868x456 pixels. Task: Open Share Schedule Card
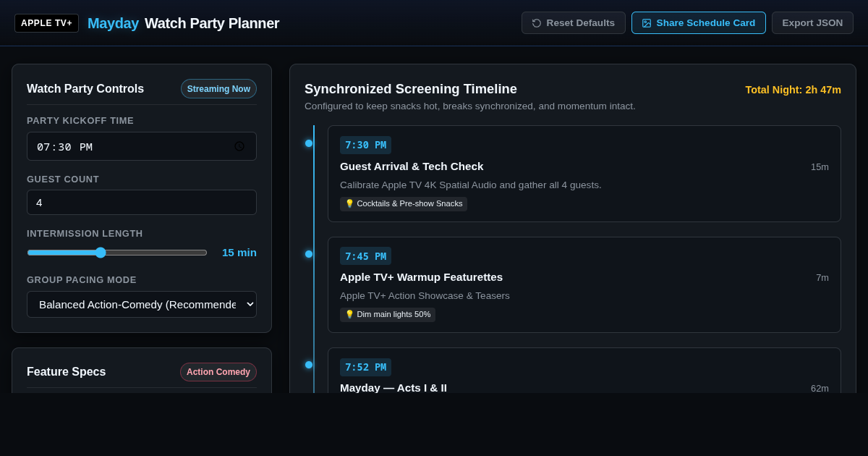(699, 22)
